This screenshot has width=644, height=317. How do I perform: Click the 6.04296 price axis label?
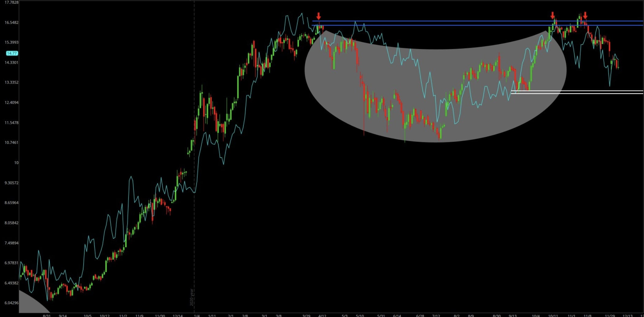[12, 303]
